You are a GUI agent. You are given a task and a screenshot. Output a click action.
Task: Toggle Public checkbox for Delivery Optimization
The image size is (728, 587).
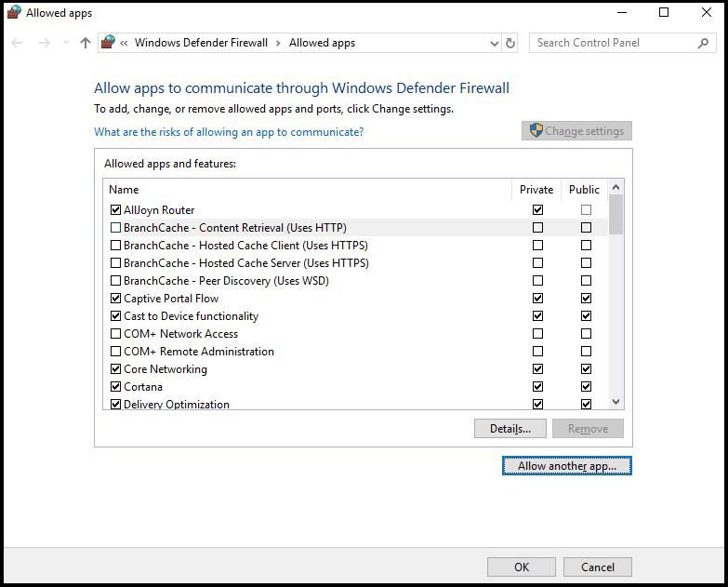586,404
